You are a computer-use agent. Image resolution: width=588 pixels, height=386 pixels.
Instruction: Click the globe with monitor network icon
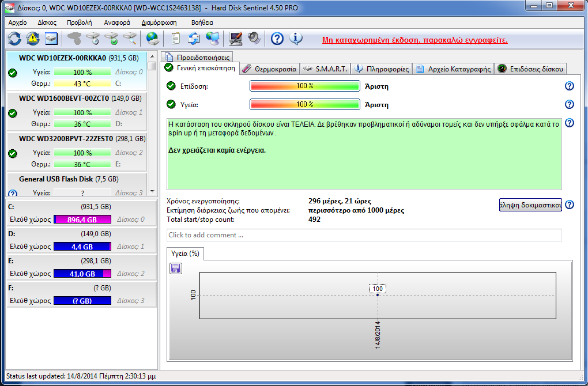[213, 38]
